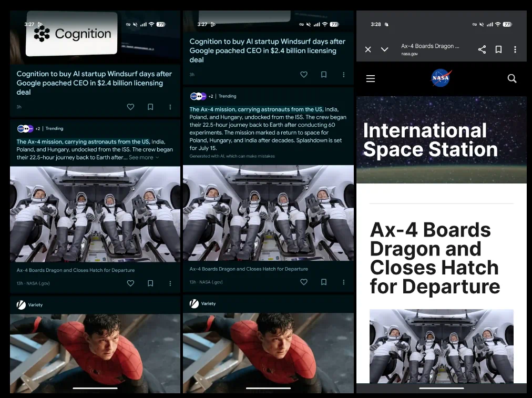532x398 pixels.
Task: Click the expanded Ax-4 summary text in the middle screen
Action: 268,129
